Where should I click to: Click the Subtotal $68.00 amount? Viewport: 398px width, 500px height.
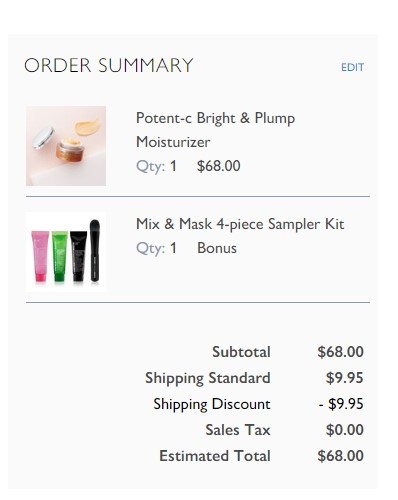(340, 352)
